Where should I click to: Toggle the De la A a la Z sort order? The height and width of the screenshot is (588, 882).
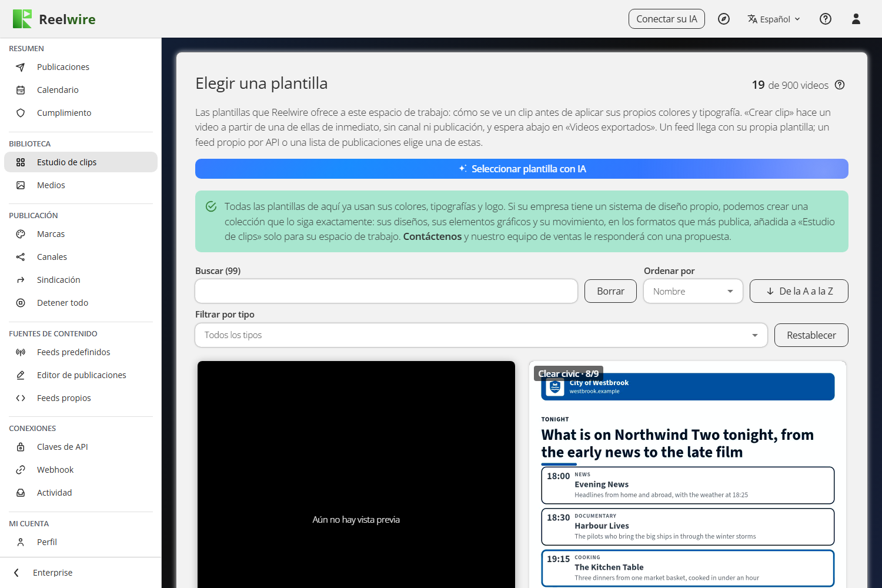pyautogui.click(x=799, y=291)
